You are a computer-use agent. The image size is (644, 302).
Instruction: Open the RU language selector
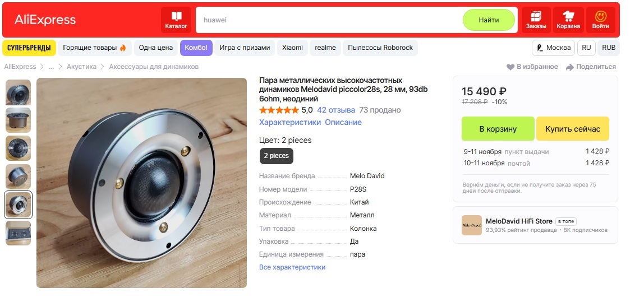coord(586,48)
